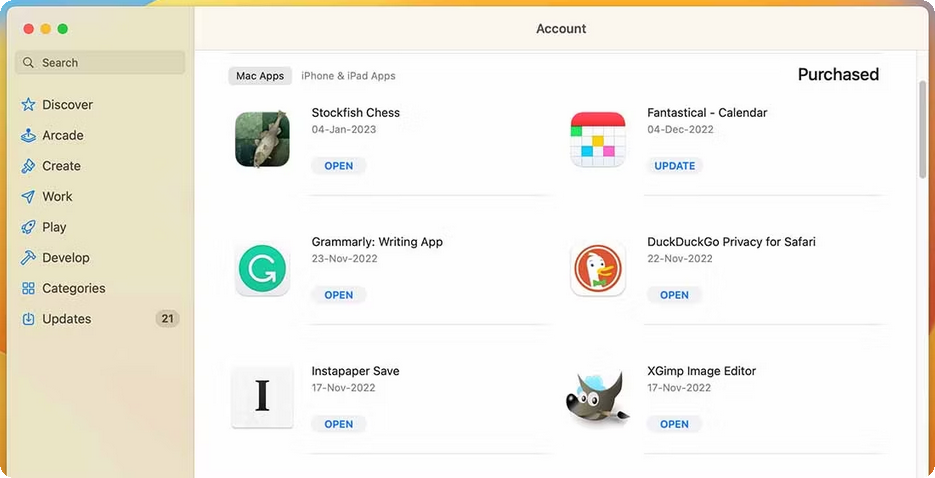Open the Updates download icon
This screenshot has width=935, height=478.
(28, 319)
